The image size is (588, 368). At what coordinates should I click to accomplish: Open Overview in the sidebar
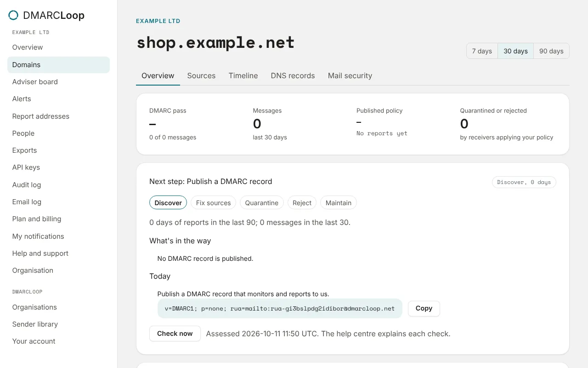[58, 47]
